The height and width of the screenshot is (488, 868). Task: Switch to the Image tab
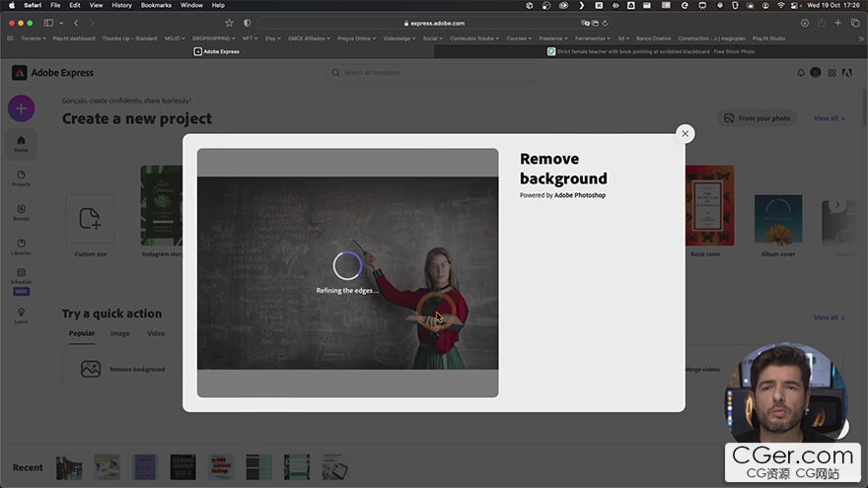[119, 333]
